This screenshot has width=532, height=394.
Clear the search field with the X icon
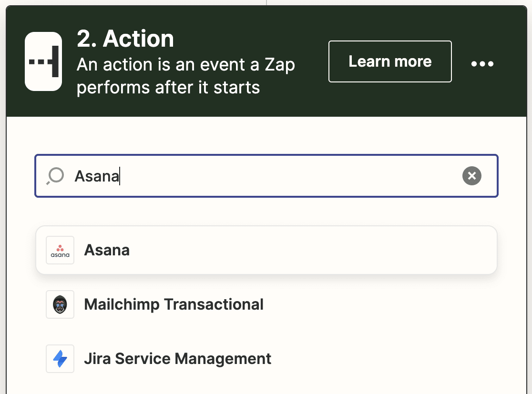pyautogui.click(x=471, y=176)
